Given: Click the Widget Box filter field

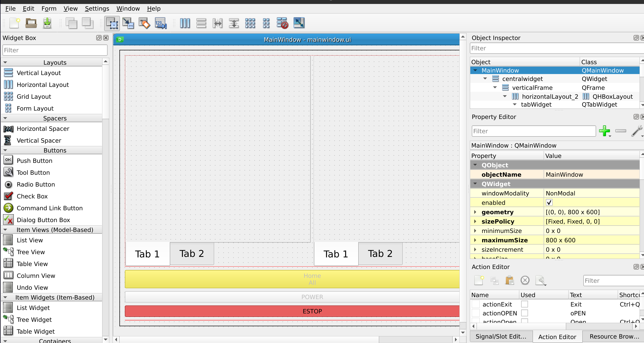Looking at the screenshot, I should tap(55, 50).
